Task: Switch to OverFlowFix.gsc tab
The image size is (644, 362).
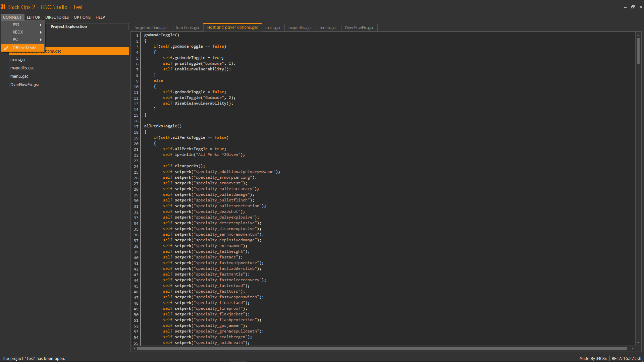Action: click(x=359, y=28)
